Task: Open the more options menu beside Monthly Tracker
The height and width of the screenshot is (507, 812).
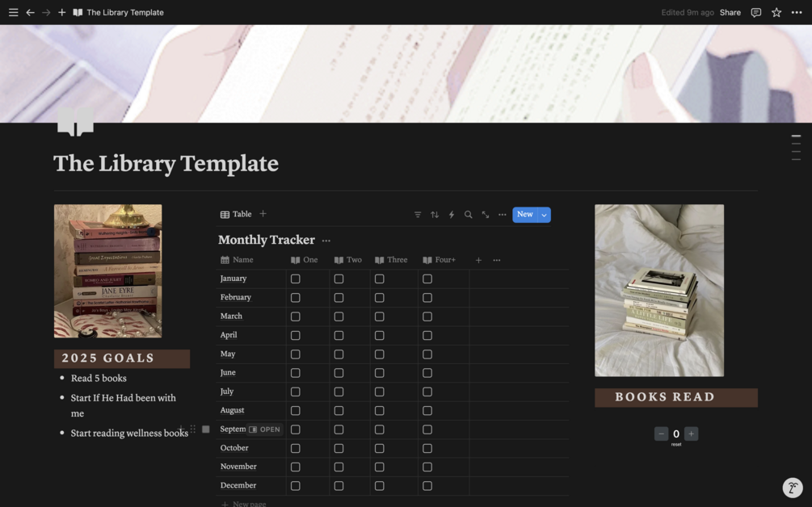Action: 326,240
